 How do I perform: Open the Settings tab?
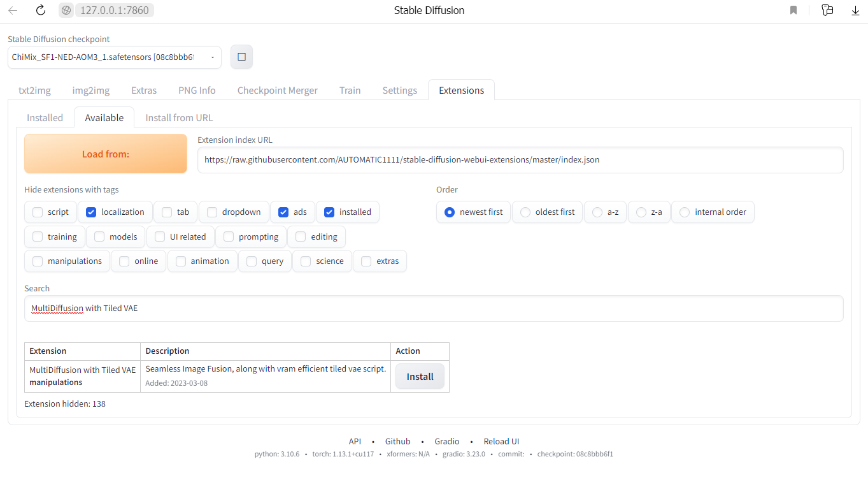400,91
